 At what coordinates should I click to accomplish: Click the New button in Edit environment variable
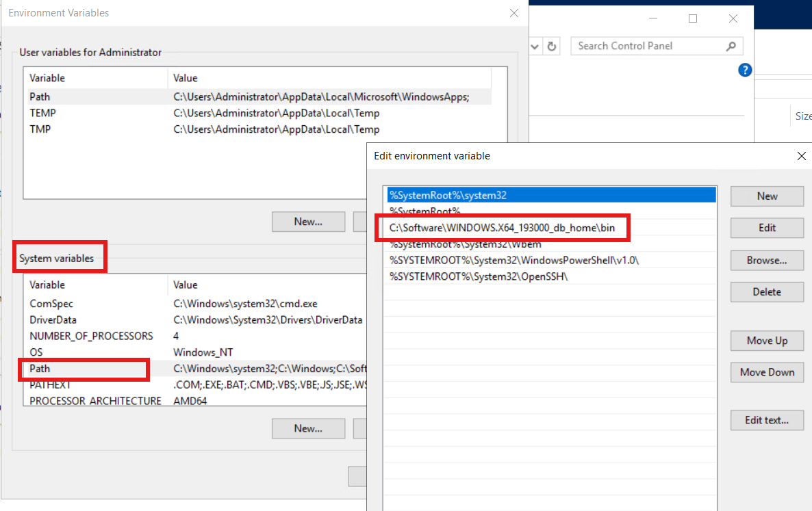(767, 196)
